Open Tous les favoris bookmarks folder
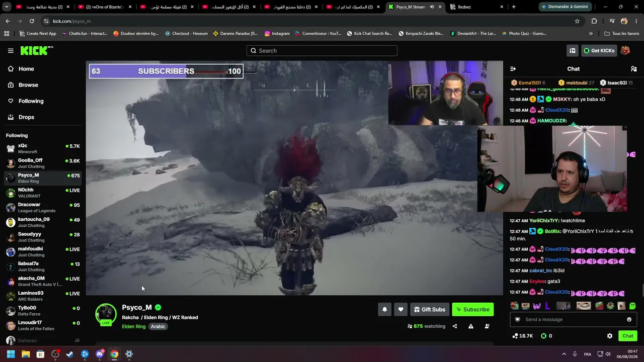 click(x=622, y=34)
